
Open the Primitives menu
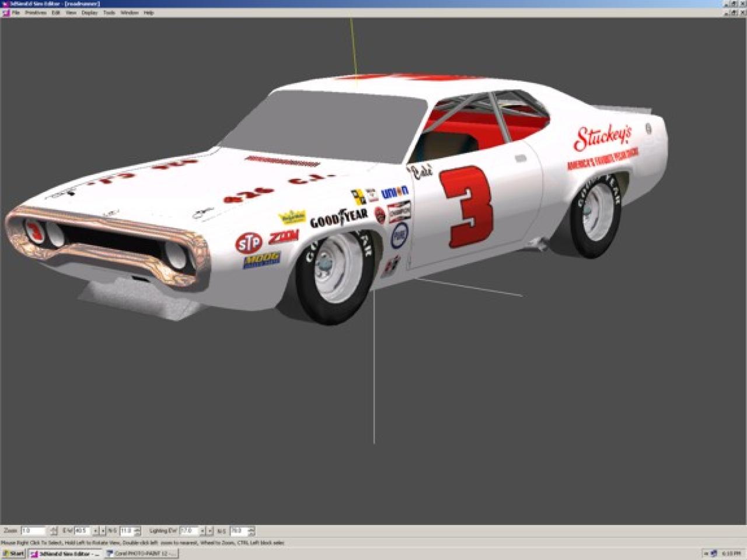[35, 12]
